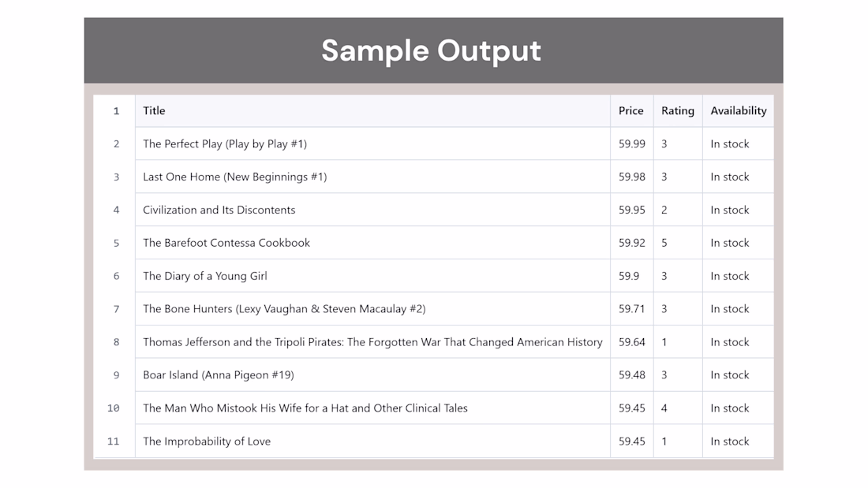This screenshot has height=488, width=868.
Task: Select The Perfect Play title cell
Action: (x=372, y=143)
